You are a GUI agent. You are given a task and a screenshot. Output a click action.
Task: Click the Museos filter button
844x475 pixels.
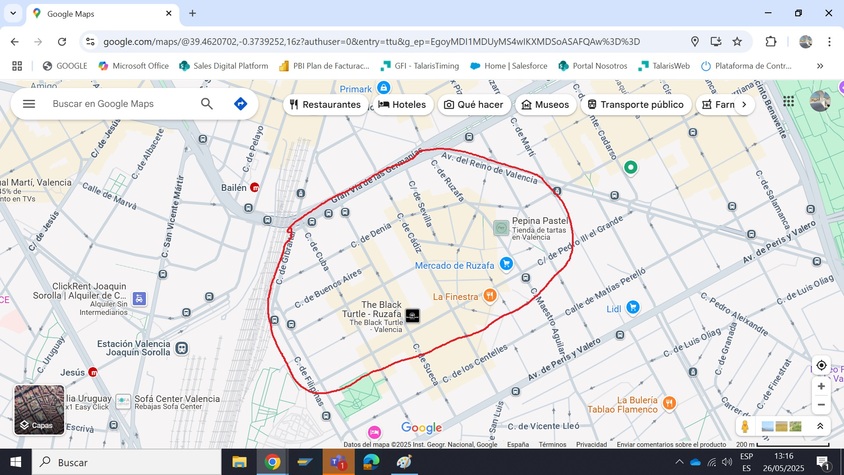[x=545, y=105]
